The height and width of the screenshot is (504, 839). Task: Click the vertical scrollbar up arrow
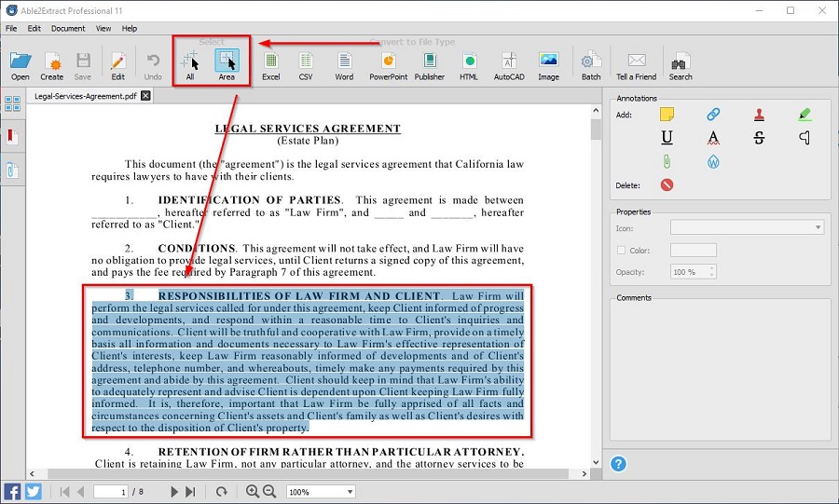coord(596,111)
